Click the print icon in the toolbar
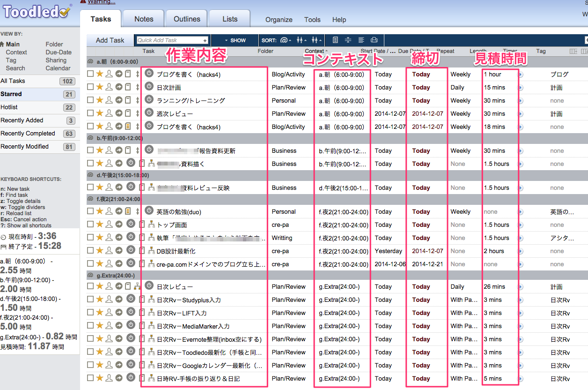The image size is (588, 390). pyautogui.click(x=374, y=40)
